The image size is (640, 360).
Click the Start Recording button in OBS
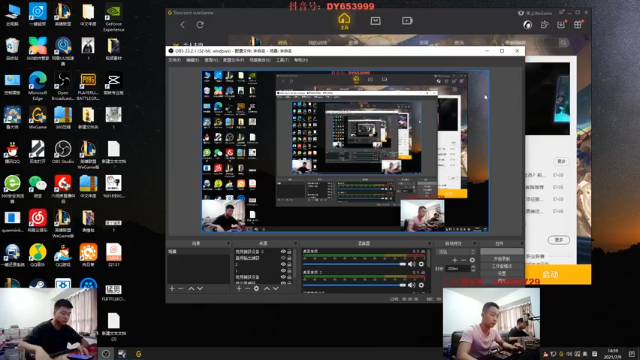click(502, 259)
